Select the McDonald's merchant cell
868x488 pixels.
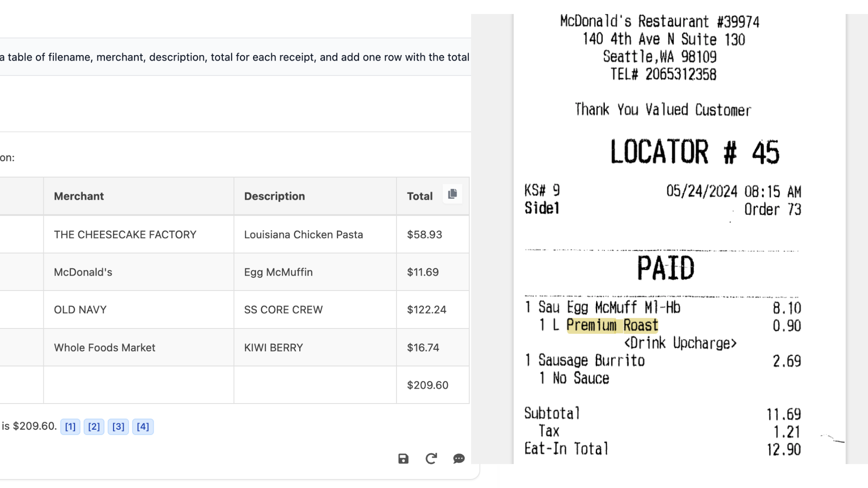click(83, 272)
